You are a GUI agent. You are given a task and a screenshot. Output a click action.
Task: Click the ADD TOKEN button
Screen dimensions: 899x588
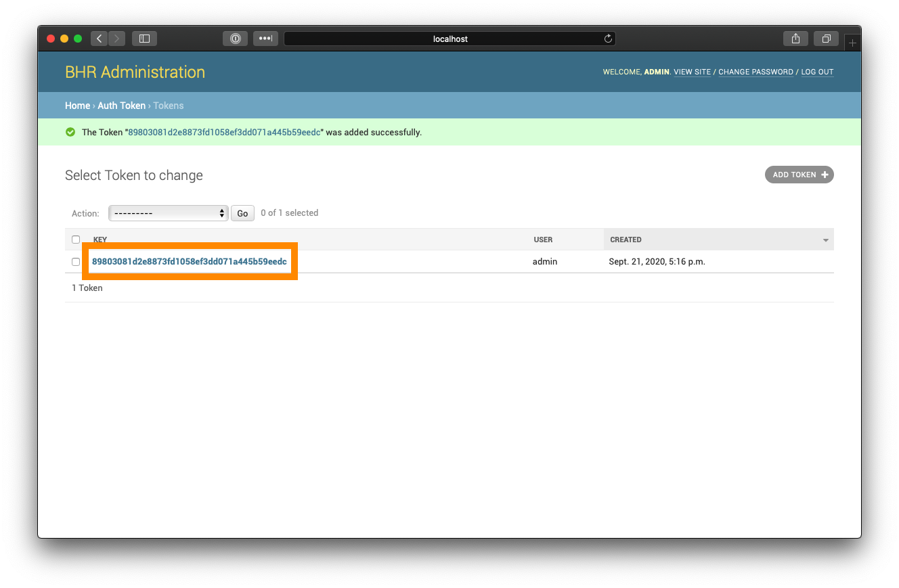[799, 175]
